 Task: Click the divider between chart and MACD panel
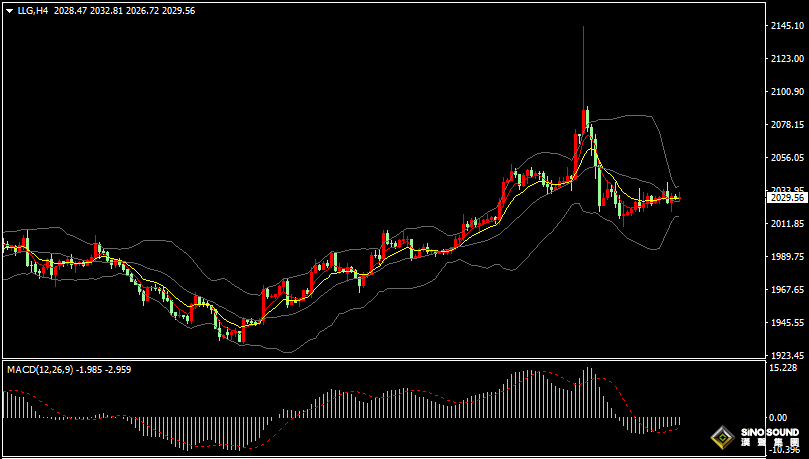384,359
